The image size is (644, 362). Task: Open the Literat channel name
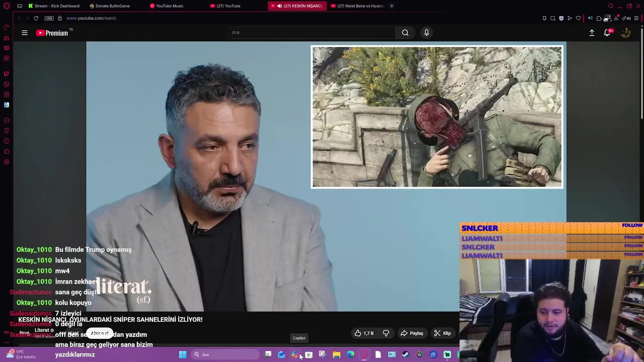click(x=42, y=330)
